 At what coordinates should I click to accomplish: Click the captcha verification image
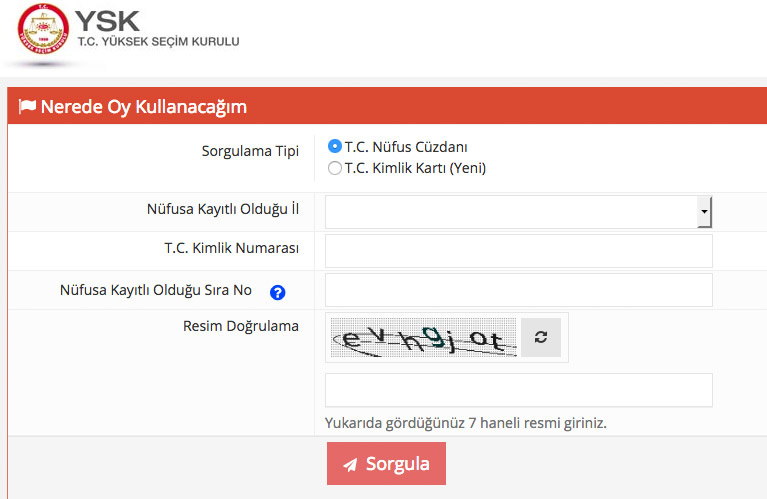pos(421,338)
